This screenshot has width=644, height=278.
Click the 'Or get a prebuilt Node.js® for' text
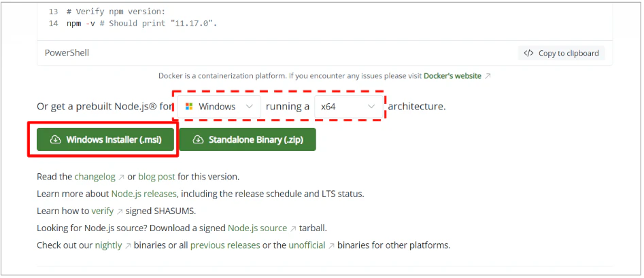pyautogui.click(x=105, y=107)
